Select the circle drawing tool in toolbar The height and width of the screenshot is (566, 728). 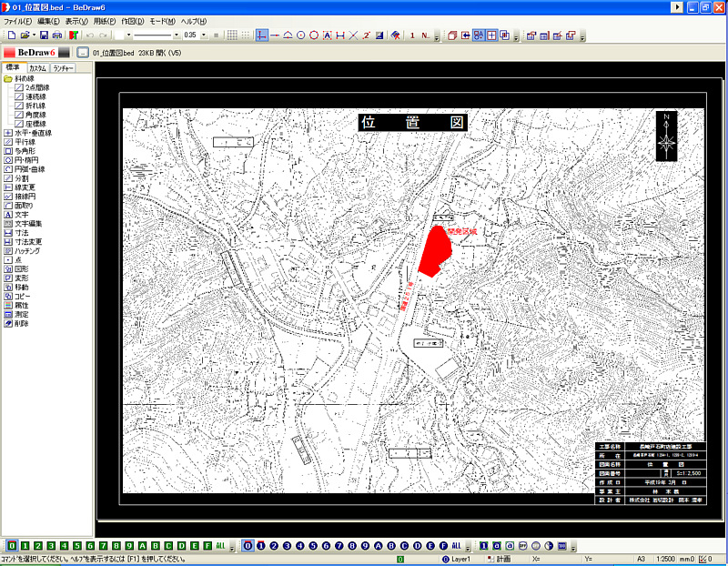click(314, 35)
